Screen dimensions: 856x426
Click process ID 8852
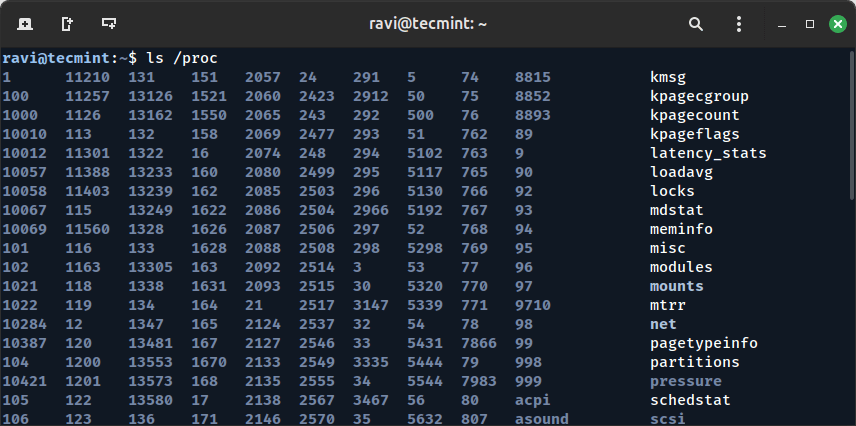(x=532, y=97)
